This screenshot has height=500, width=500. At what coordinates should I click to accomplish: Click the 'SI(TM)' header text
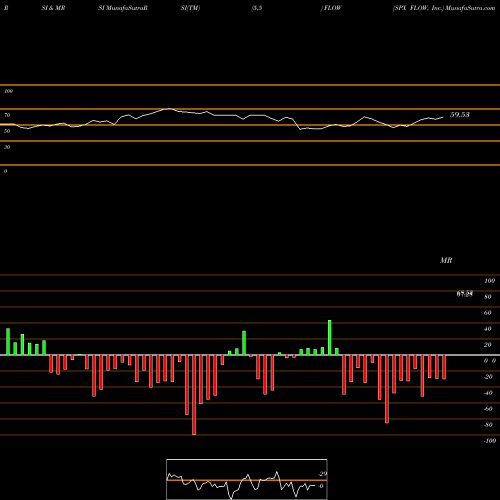tap(190, 8)
